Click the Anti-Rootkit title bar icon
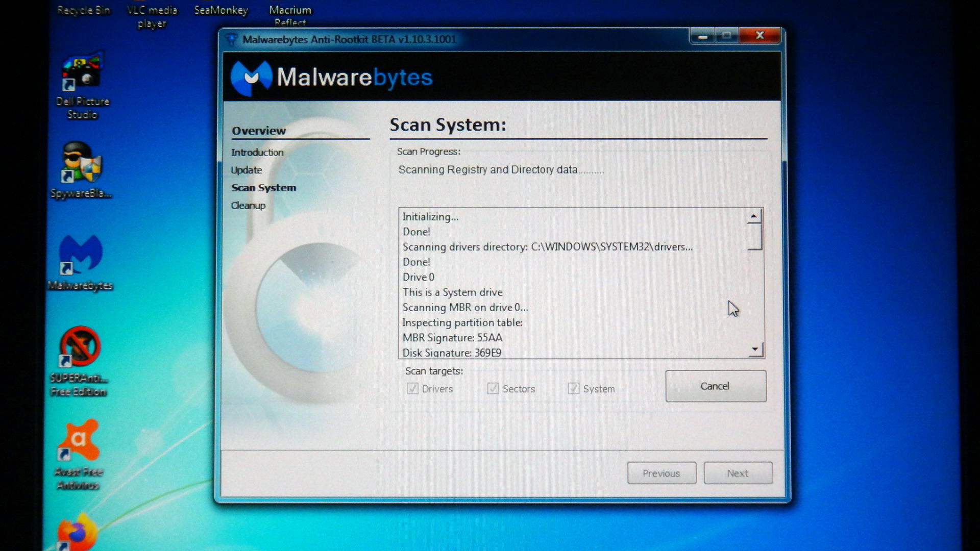 pos(231,39)
